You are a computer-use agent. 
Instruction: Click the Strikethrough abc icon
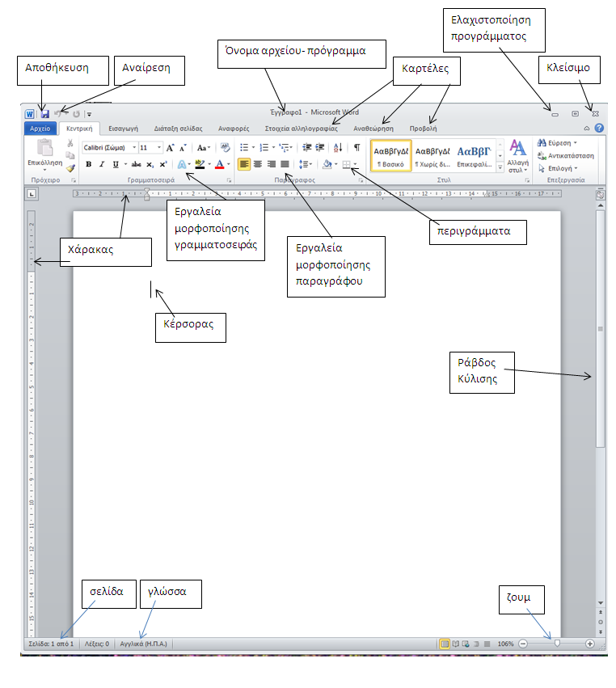136,165
